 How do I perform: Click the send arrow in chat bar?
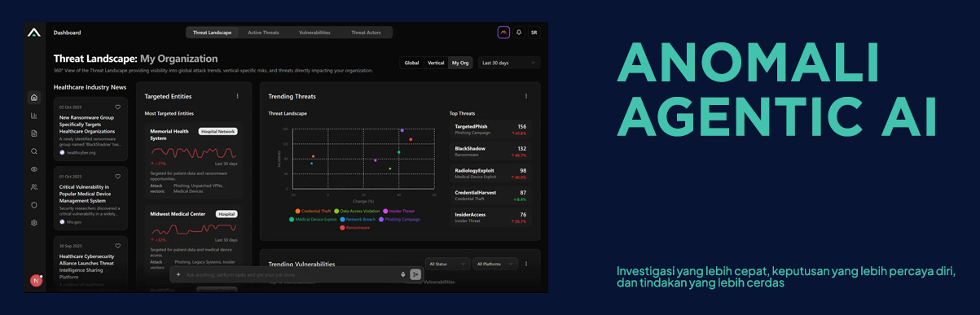[415, 274]
